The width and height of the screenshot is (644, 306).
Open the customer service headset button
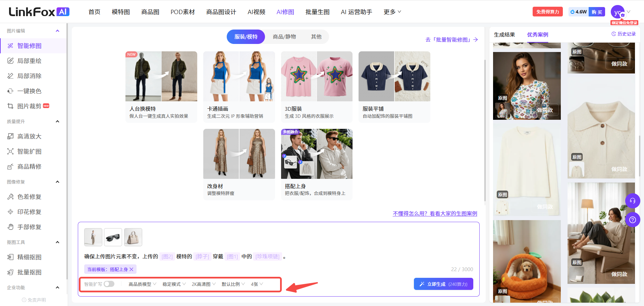(x=633, y=201)
